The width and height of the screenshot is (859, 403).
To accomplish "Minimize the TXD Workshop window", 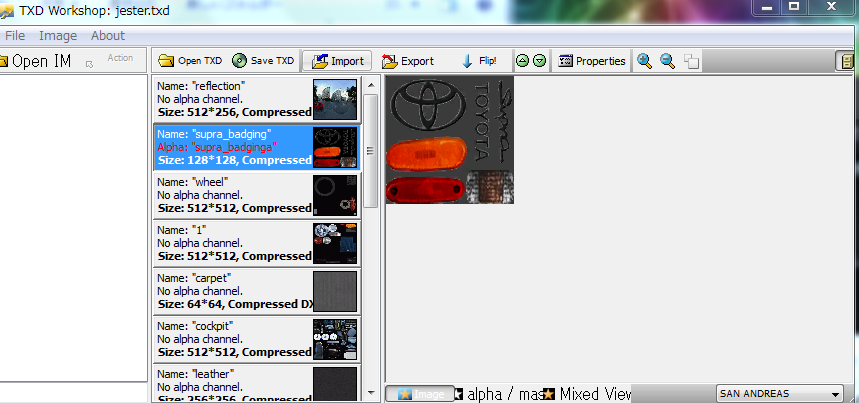I will click(767, 8).
